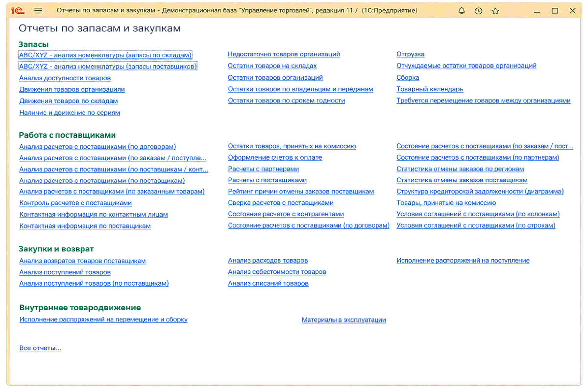This screenshot has height=392, width=588.
Task: Open 'Рейтинг причин отмены заказов поставщикам' report
Action: [x=301, y=192]
